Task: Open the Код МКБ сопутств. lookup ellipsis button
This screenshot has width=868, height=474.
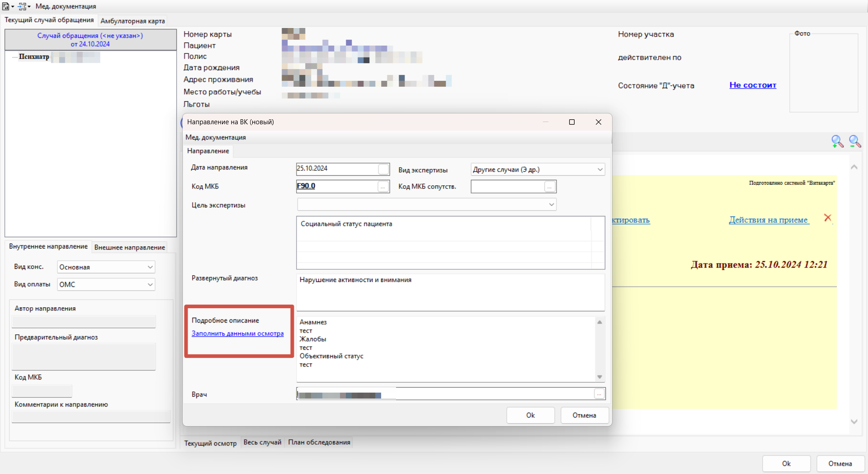Action: (550, 187)
